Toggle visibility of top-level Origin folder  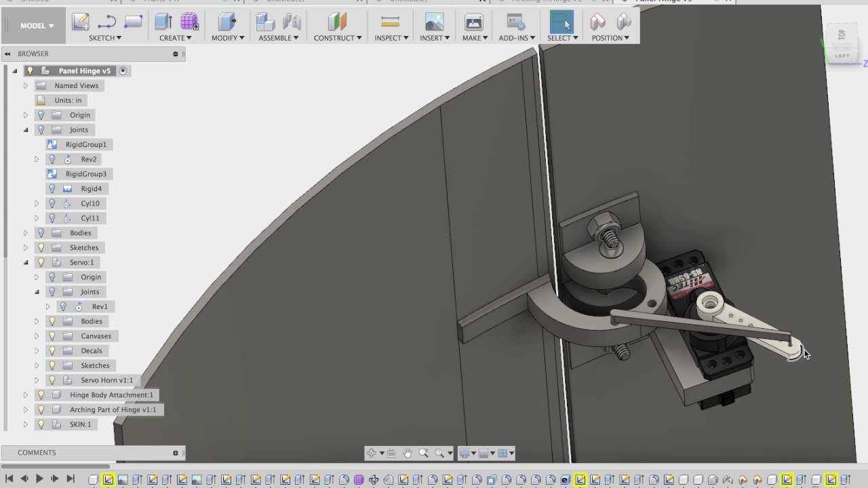(x=41, y=115)
